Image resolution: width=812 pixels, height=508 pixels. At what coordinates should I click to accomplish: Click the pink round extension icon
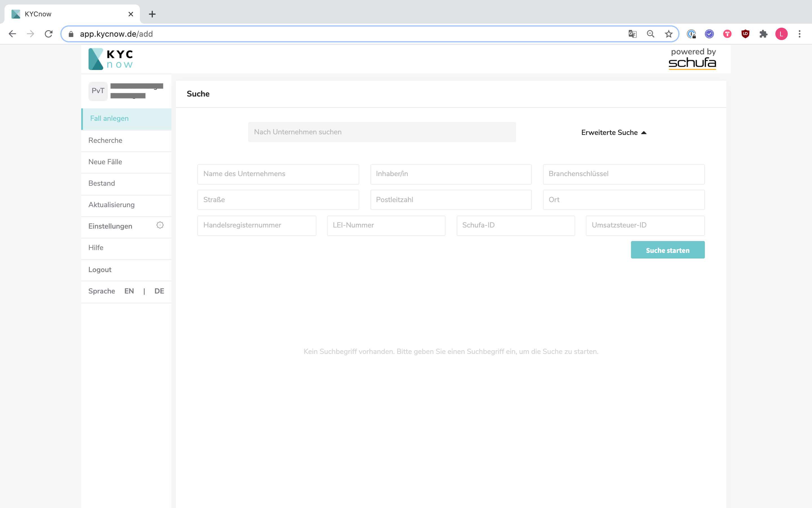coord(727,34)
